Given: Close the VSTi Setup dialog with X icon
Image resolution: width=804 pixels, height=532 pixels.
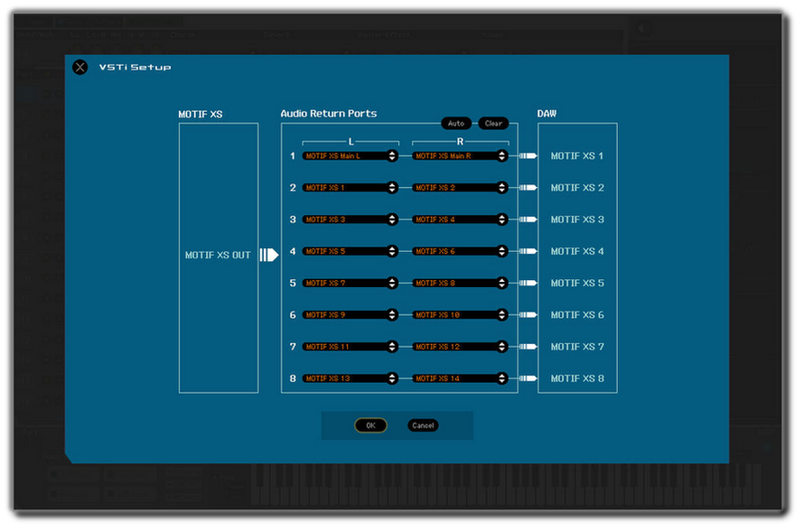Looking at the screenshot, I should [x=80, y=67].
